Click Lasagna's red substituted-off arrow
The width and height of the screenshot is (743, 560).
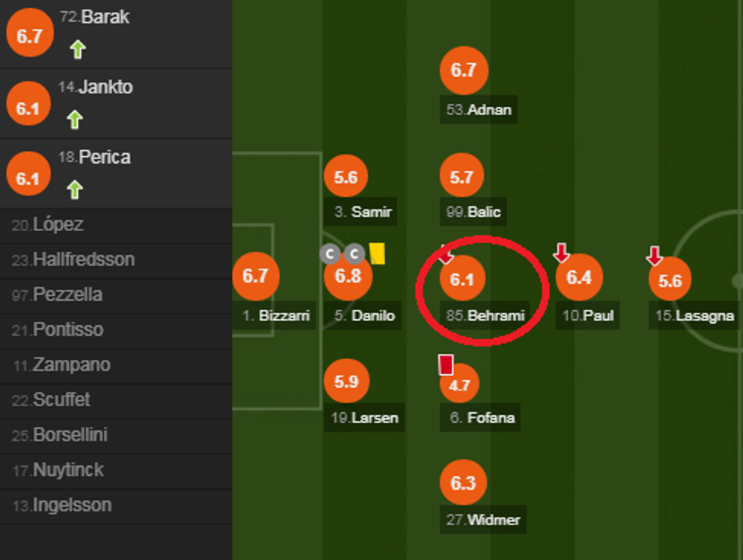click(x=654, y=256)
